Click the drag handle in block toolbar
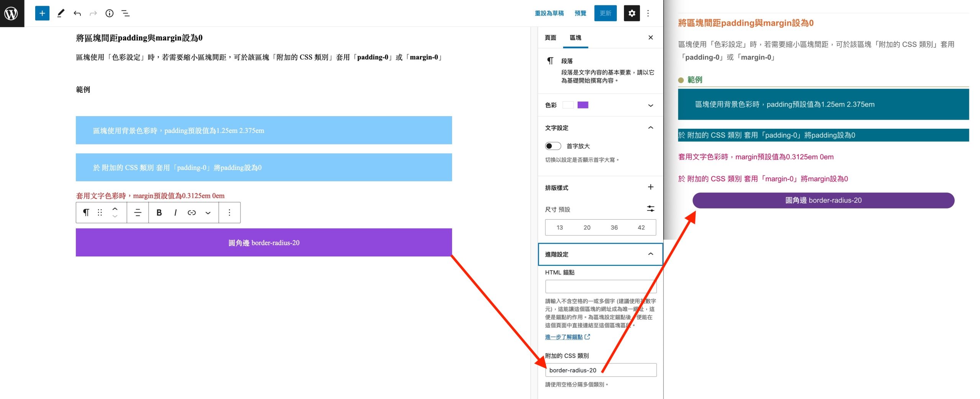Screen dimensions: 980x399 tap(100, 212)
